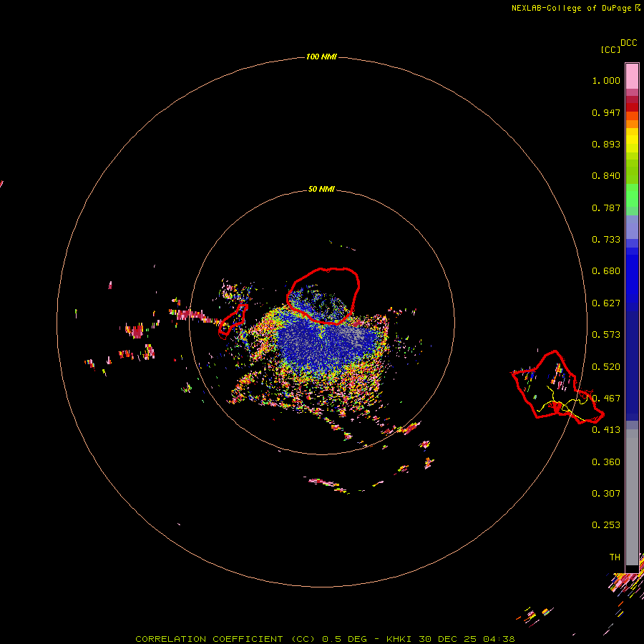
Task: Click the 0.520 color scale label
Action: click(606, 367)
